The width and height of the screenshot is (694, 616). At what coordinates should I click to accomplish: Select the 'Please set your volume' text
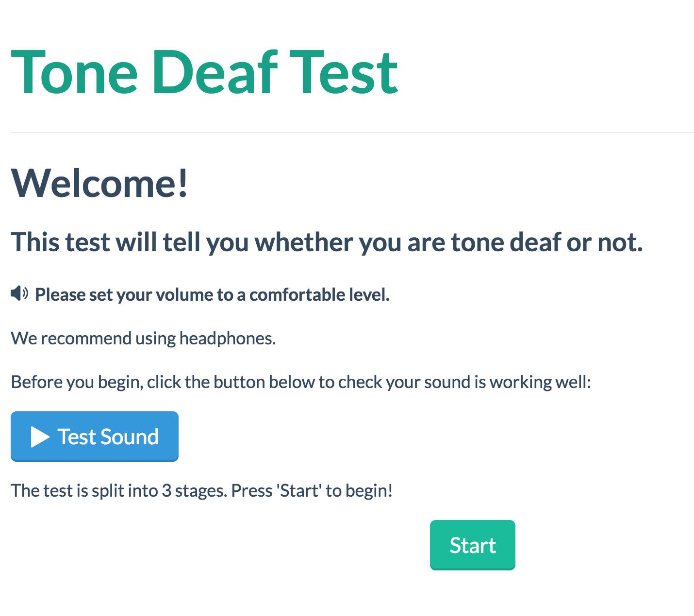pyautogui.click(x=212, y=294)
